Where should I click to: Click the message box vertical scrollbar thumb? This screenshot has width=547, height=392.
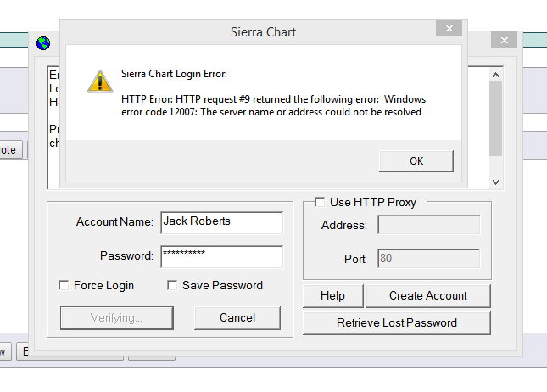tap(496, 119)
